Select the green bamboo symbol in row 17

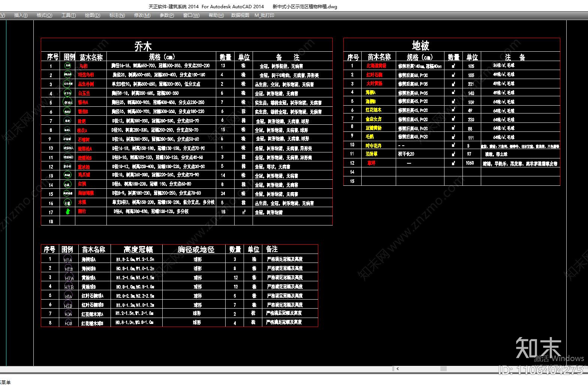click(68, 212)
